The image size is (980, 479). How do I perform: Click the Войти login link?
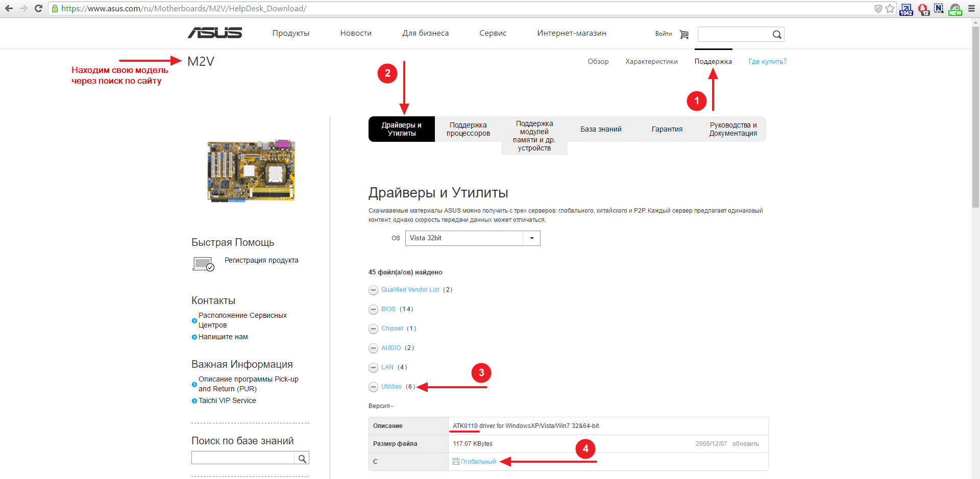664,34
